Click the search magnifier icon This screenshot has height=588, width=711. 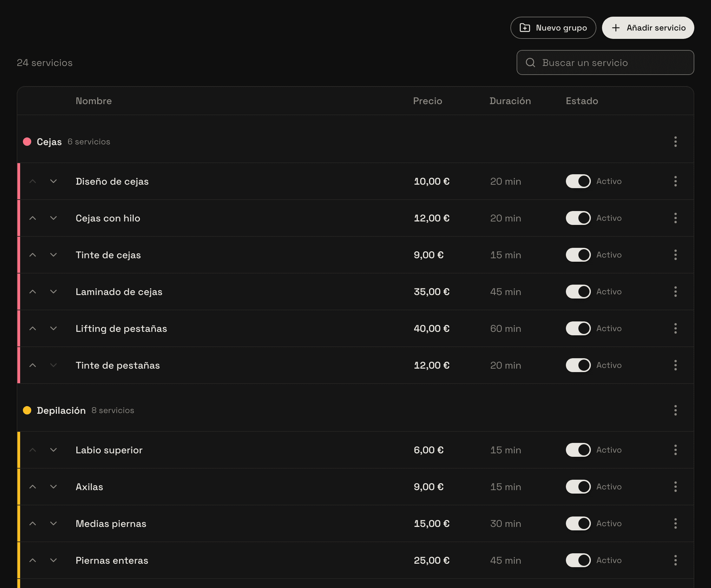pyautogui.click(x=530, y=62)
